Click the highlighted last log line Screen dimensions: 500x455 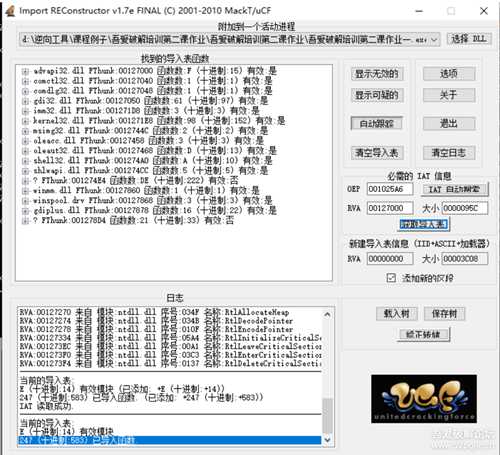170,440
